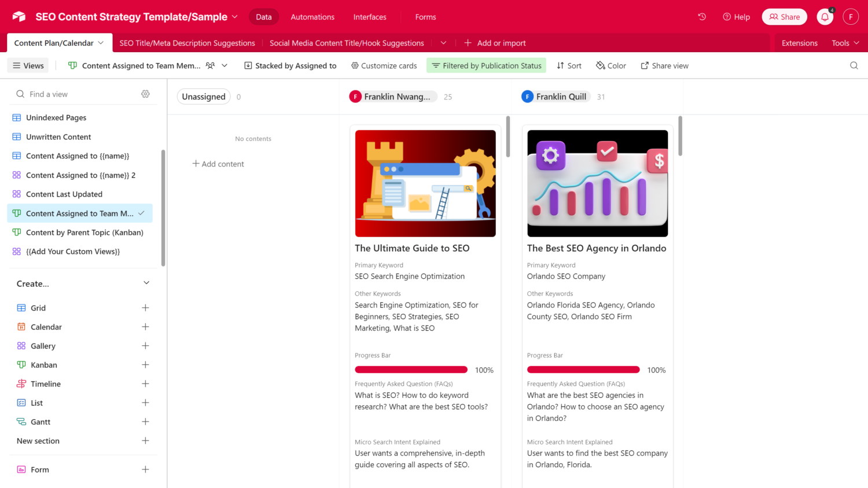
Task: Toggle the Views sidebar
Action: [x=28, y=66]
